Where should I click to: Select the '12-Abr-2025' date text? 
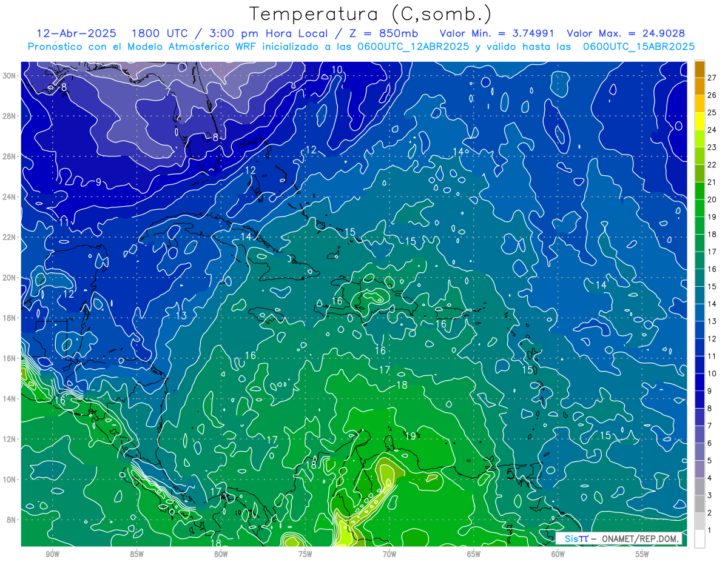[x=75, y=33]
